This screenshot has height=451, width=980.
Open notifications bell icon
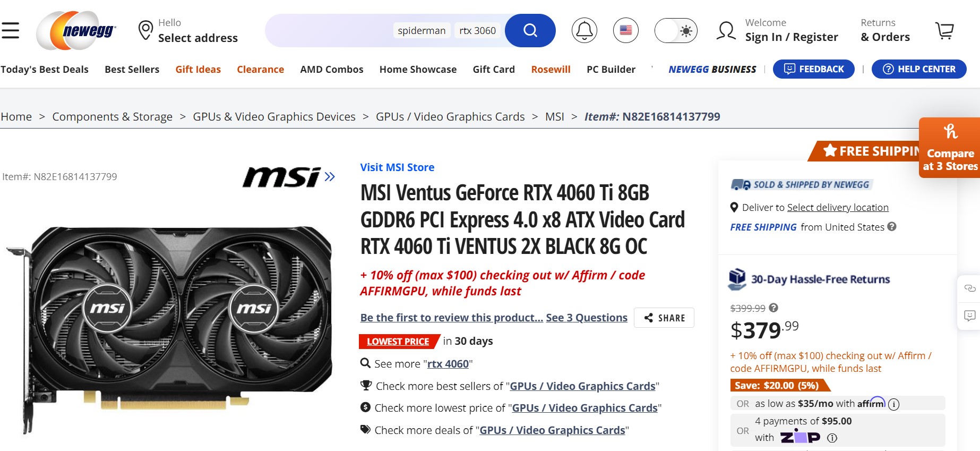tap(584, 30)
